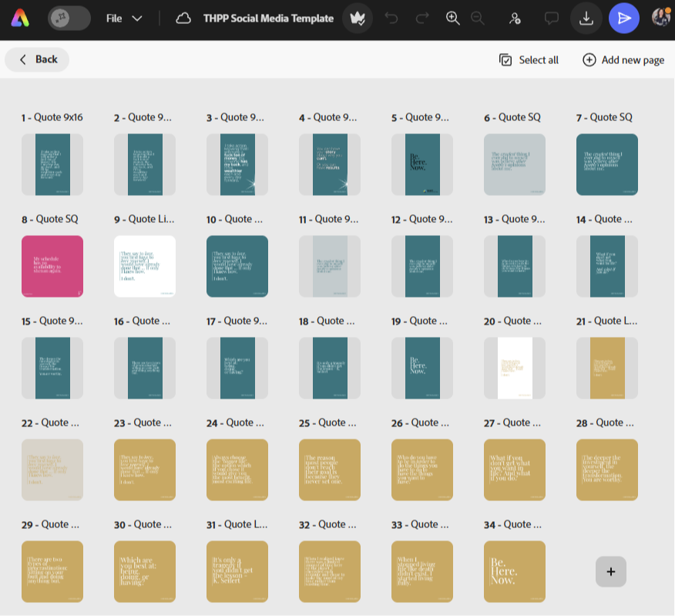
Task: Click the blue share send button
Action: (x=624, y=18)
